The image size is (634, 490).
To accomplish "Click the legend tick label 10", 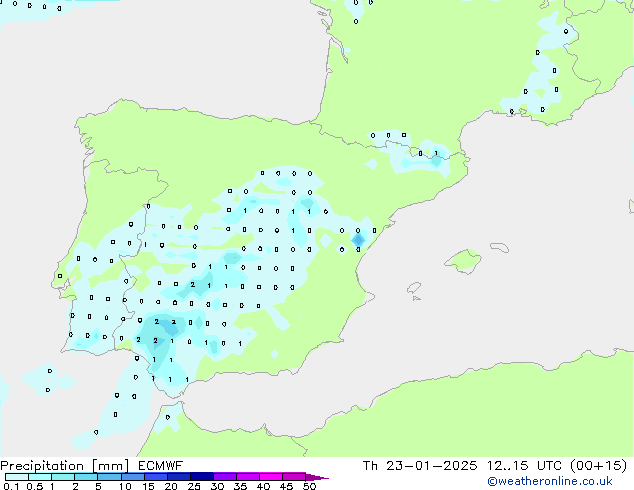I will 124,487.
